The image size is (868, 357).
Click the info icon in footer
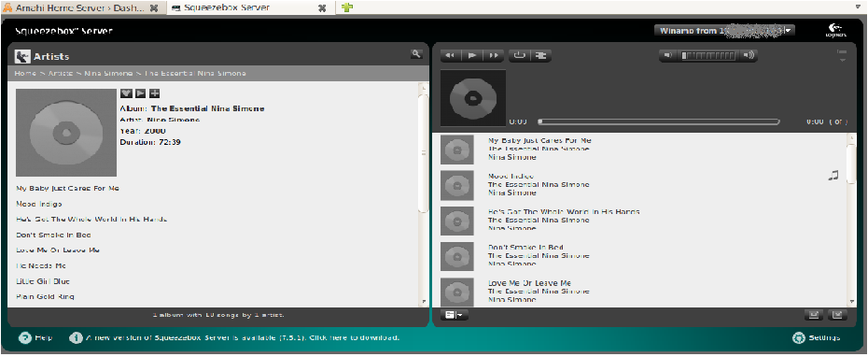tap(76, 337)
